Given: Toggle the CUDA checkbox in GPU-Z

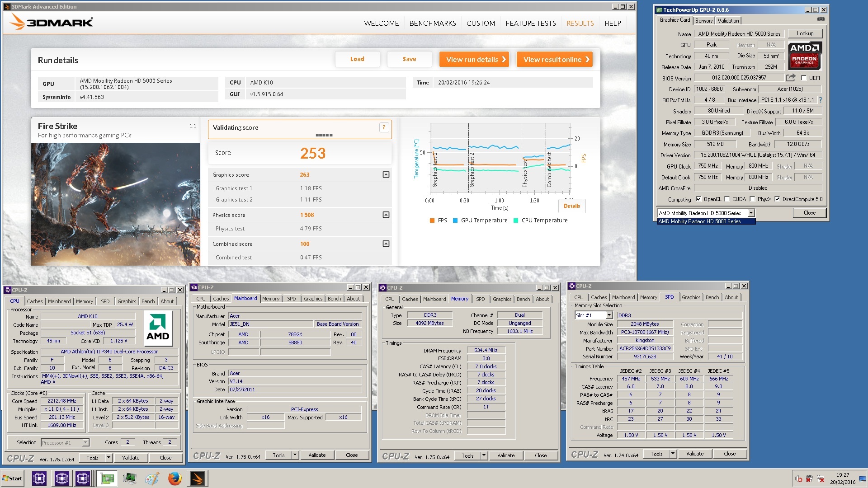Looking at the screenshot, I should [x=727, y=199].
